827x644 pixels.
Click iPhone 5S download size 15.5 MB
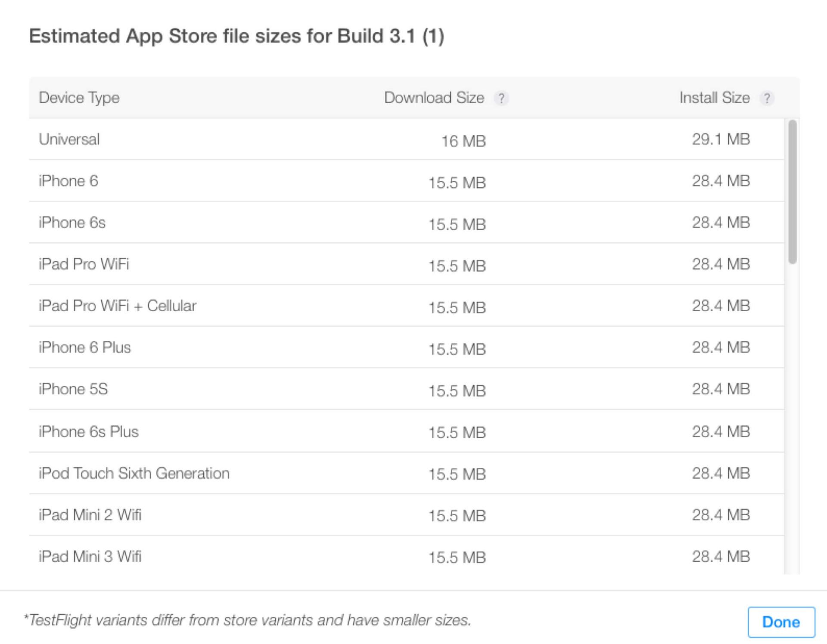[x=457, y=391]
